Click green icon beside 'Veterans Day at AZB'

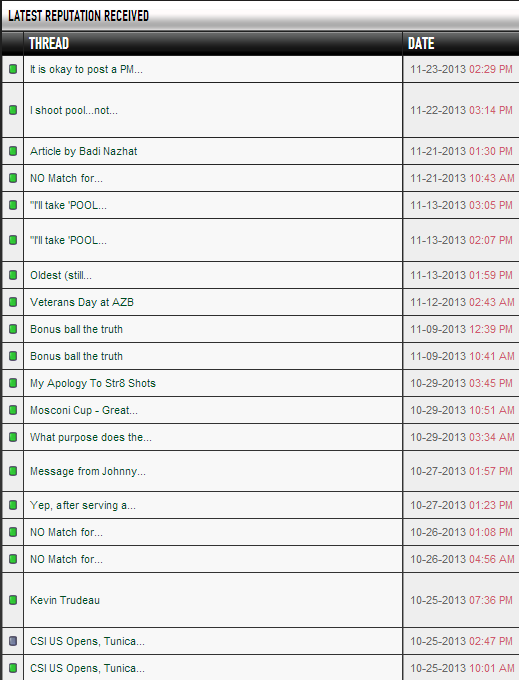pos(13,302)
